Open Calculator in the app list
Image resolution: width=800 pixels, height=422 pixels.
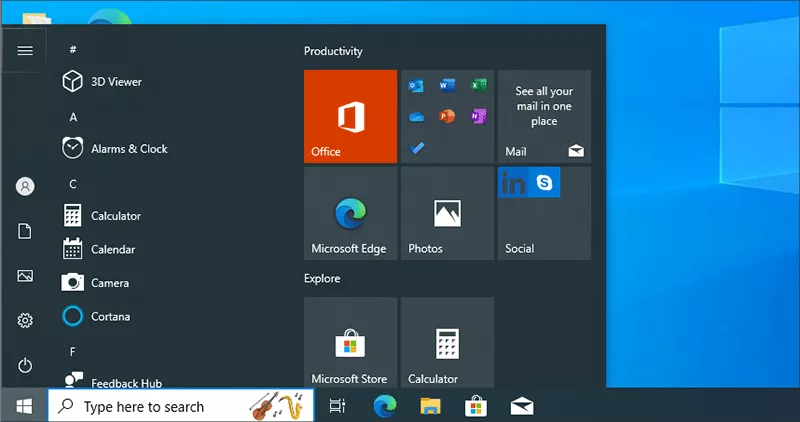pyautogui.click(x=102, y=216)
